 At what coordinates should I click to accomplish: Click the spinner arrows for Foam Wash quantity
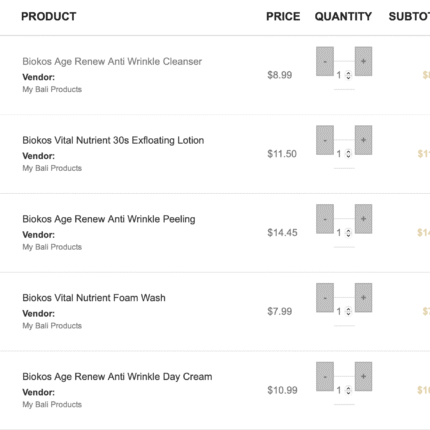point(348,312)
